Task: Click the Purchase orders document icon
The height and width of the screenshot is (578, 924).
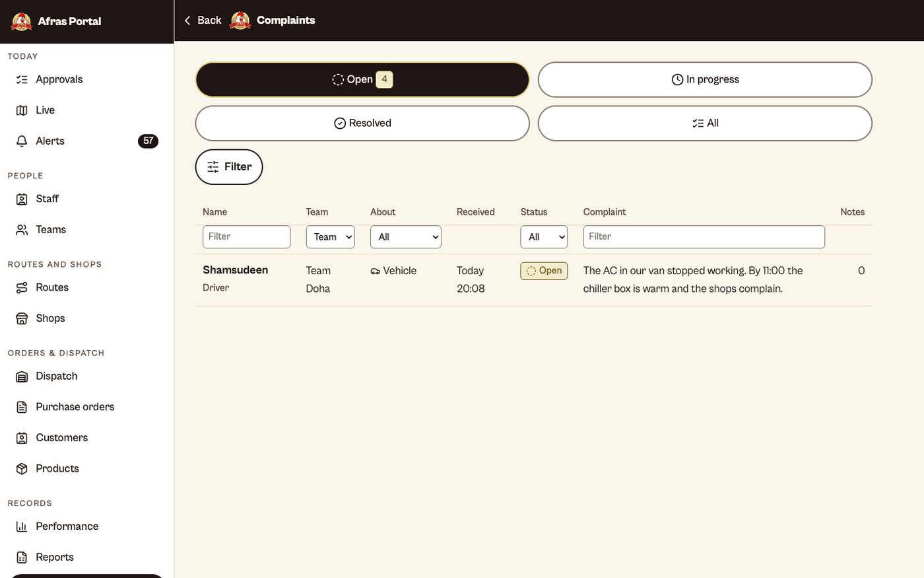Action: tap(22, 407)
